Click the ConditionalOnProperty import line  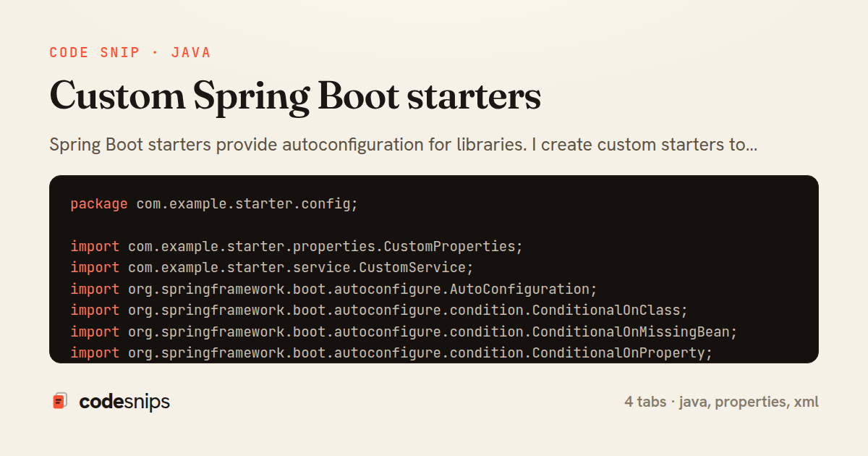[391, 352]
